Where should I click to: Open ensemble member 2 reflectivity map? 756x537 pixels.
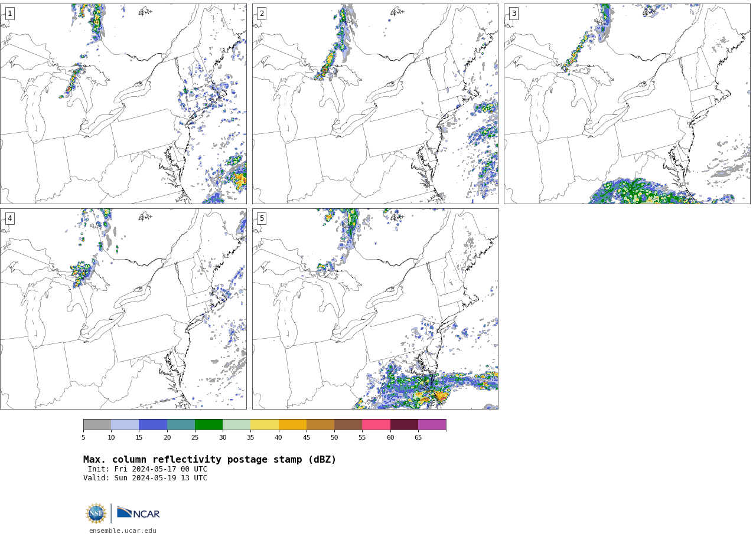coord(375,104)
